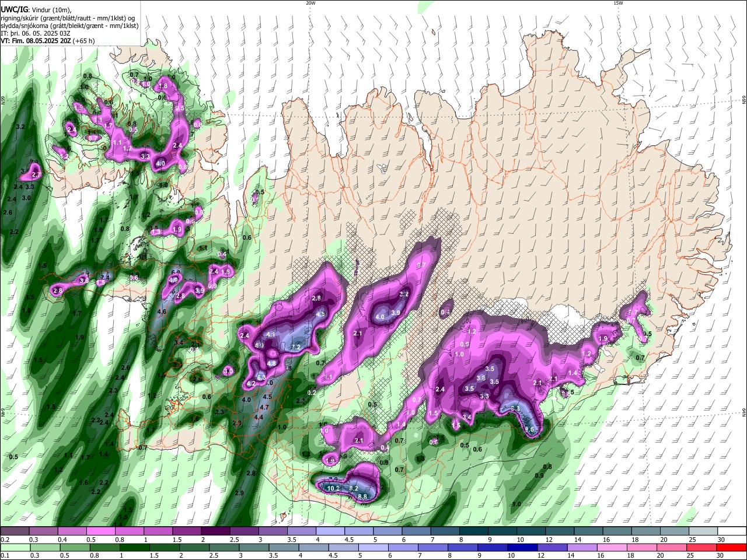Pick the bright pink swatch between 0.5 and 0.8
747x560 pixels.
(x=100, y=531)
